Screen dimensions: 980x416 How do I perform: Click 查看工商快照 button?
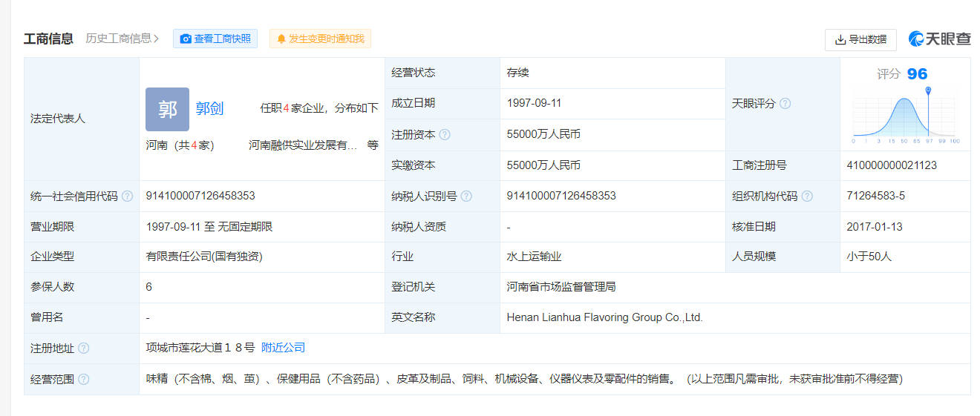pyautogui.click(x=215, y=39)
